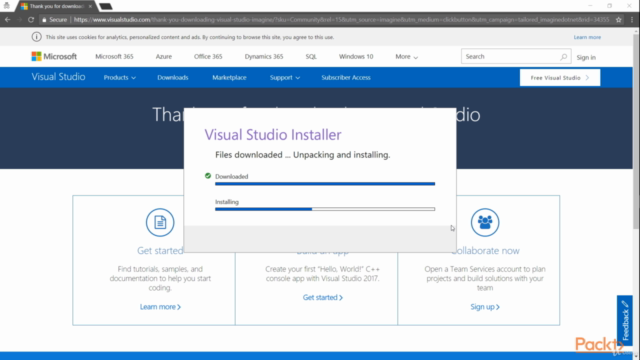Click the Visual Studio brand link

click(x=58, y=77)
